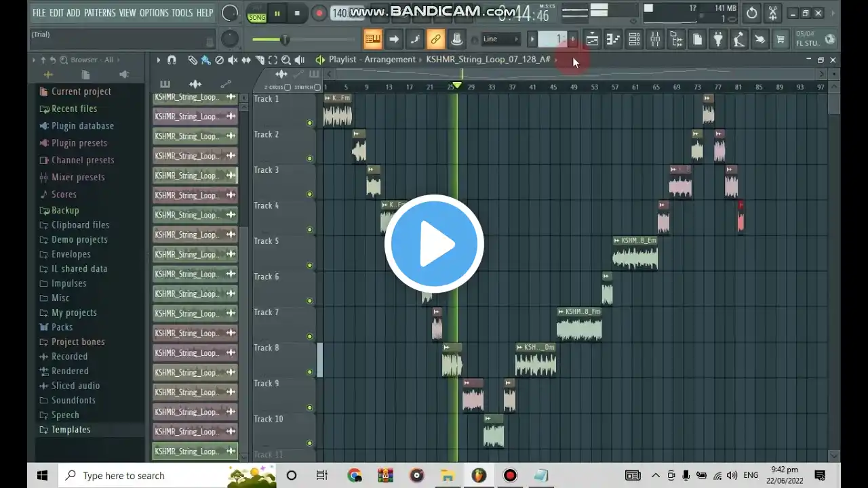Image resolution: width=868 pixels, height=488 pixels.
Task: Select the Delete tool in Playlist toolbar
Action: 219,60
